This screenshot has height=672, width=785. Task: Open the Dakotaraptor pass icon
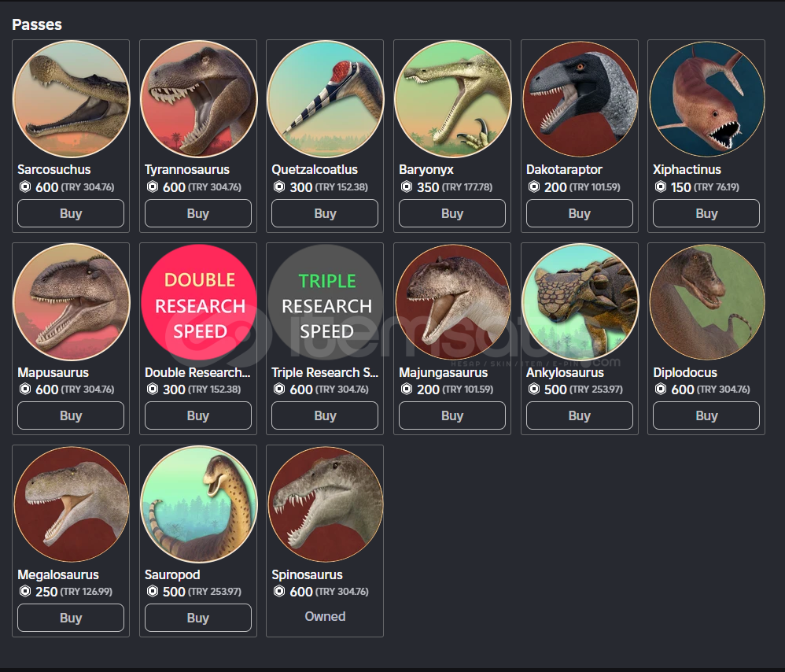tap(580, 99)
